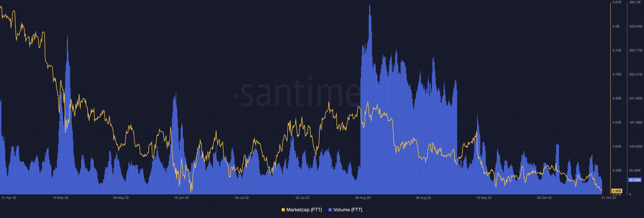
Task: Click the 483.7M volume axis value
Action: (x=635, y=2)
